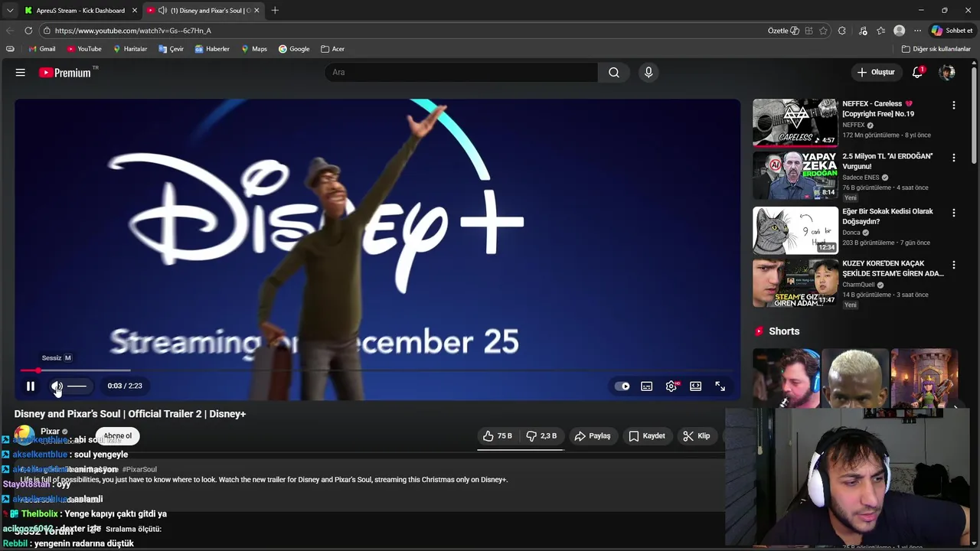Close the Kick Dashboard tab
The image size is (980, 551).
(x=135, y=11)
